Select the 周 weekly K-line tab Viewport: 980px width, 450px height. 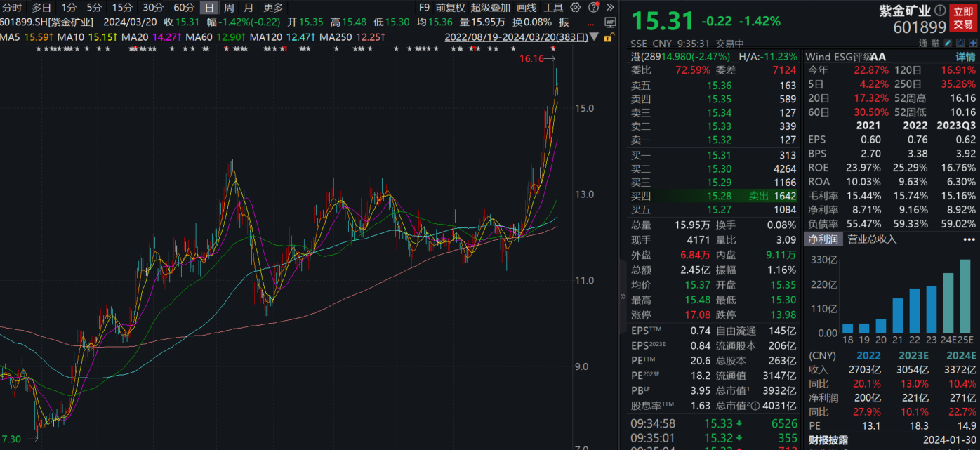(229, 8)
